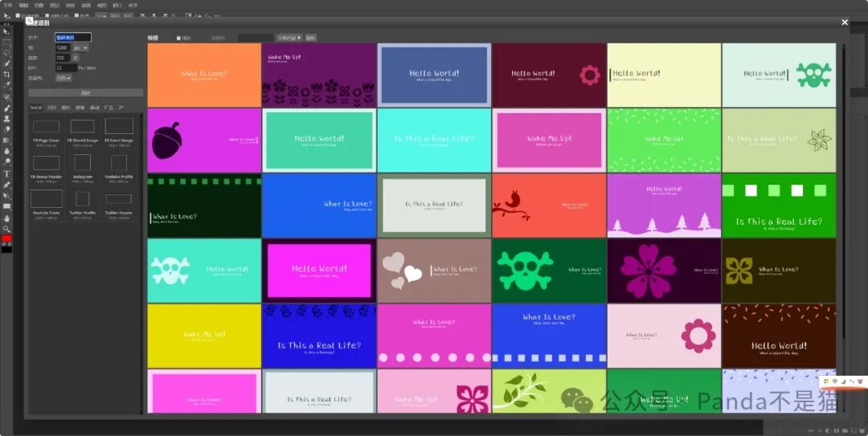Pick the hearts What Is Love? template
The width and height of the screenshot is (868, 436).
coord(434,271)
